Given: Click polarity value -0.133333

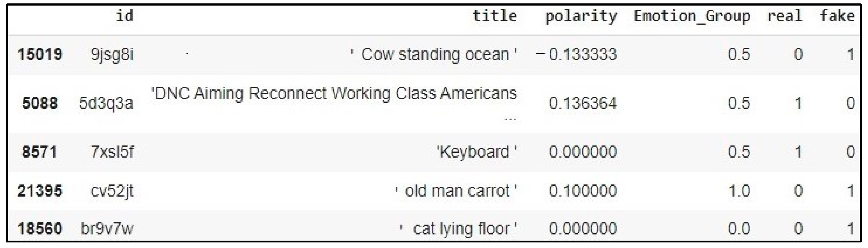Looking at the screenshot, I should 576,54.
